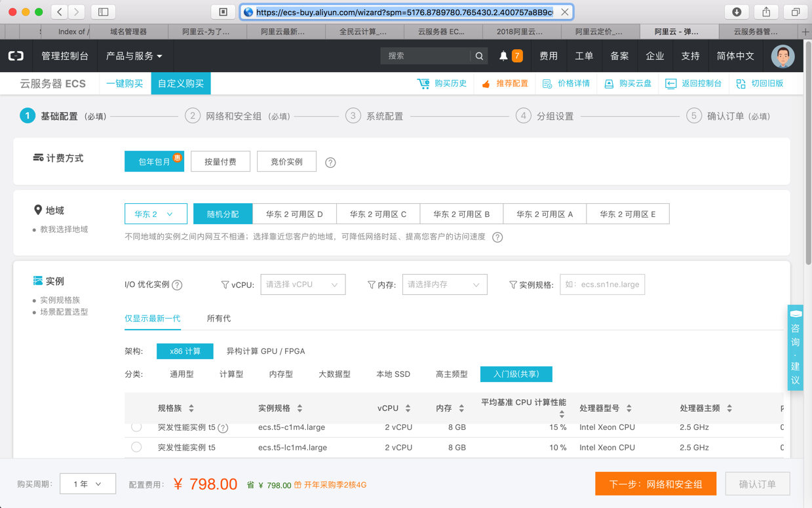Select 竞价实例 billing method

tap(286, 162)
